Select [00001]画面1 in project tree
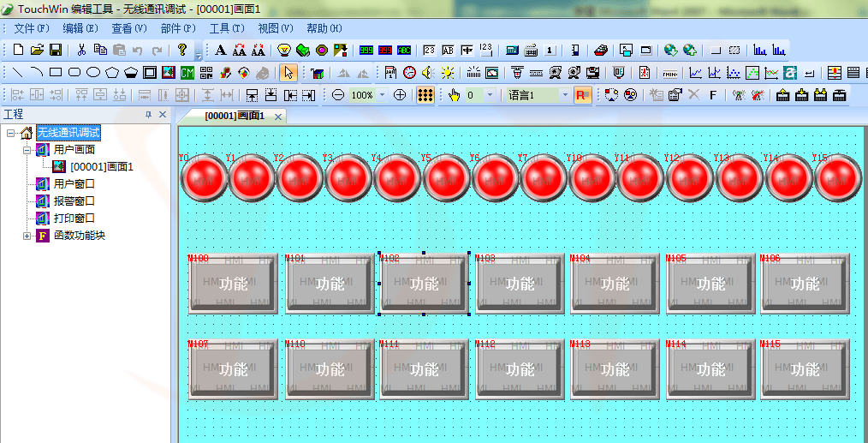The height and width of the screenshot is (443, 868). click(101, 166)
